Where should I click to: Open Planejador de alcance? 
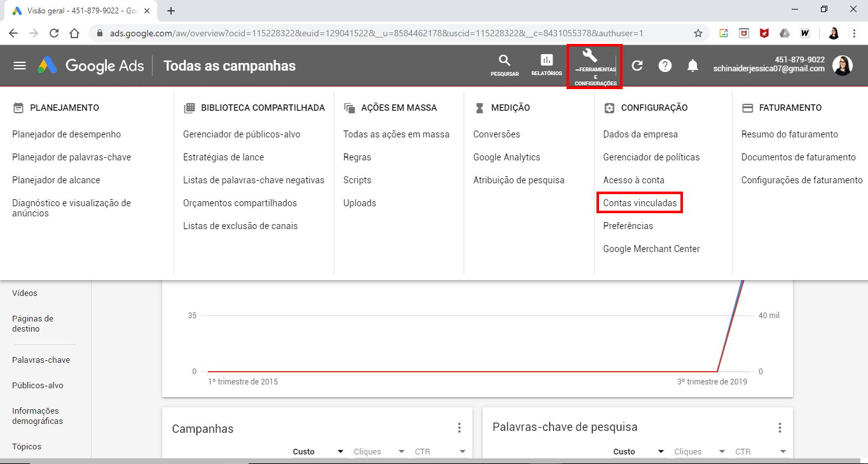pyautogui.click(x=56, y=180)
